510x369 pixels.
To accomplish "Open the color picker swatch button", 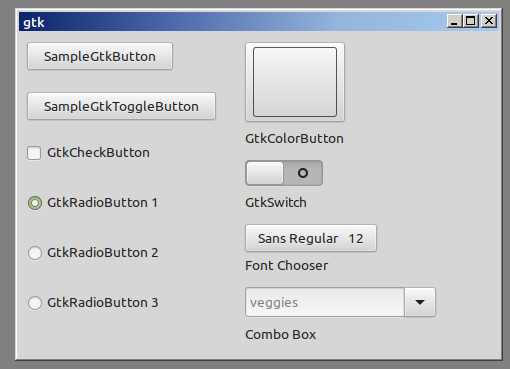I will pyautogui.click(x=295, y=82).
